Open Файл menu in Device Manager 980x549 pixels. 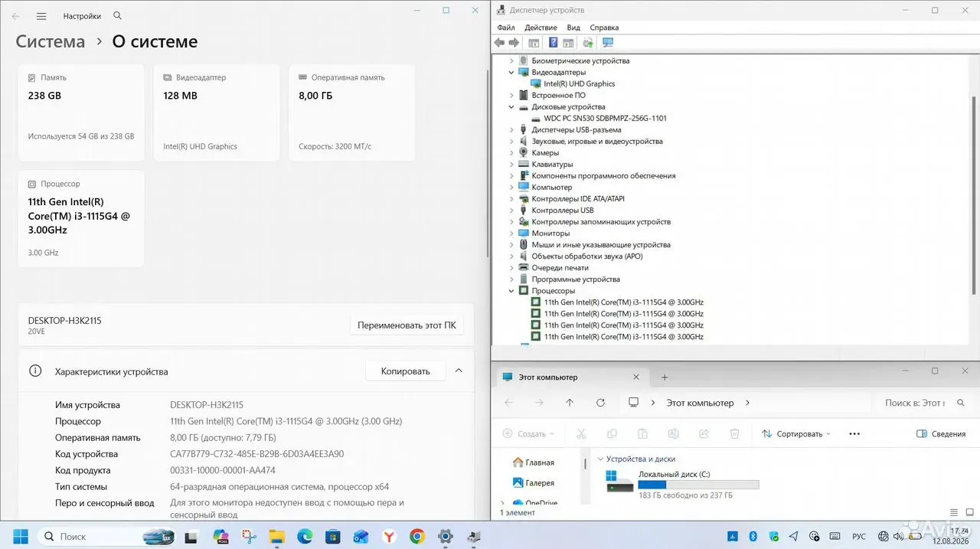[x=505, y=28]
